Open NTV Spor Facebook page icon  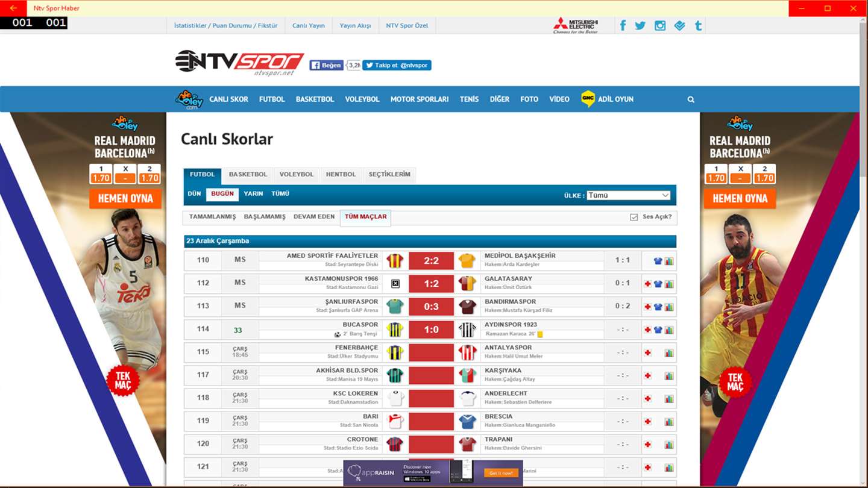623,25
